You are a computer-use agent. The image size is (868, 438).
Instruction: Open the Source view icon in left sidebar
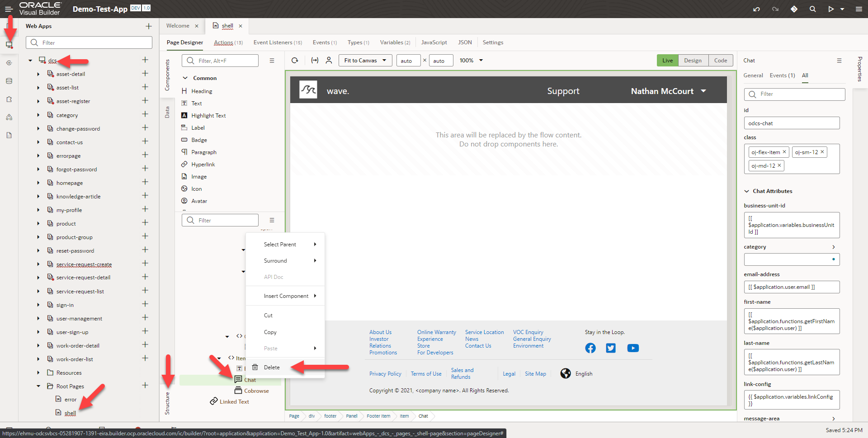9,135
